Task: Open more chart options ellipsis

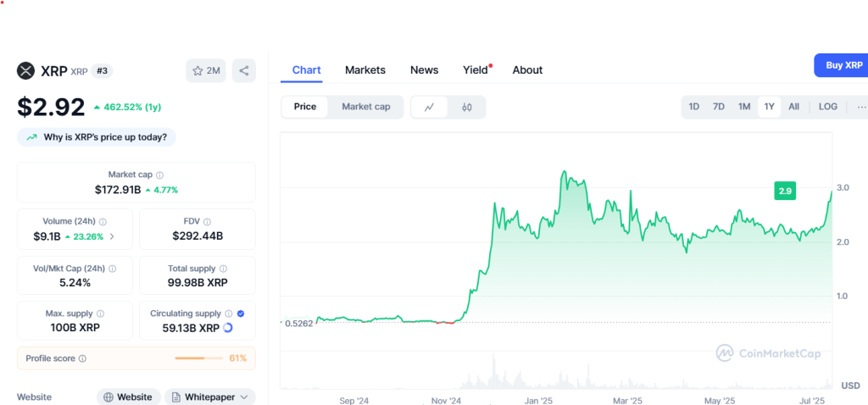Action: (861, 108)
